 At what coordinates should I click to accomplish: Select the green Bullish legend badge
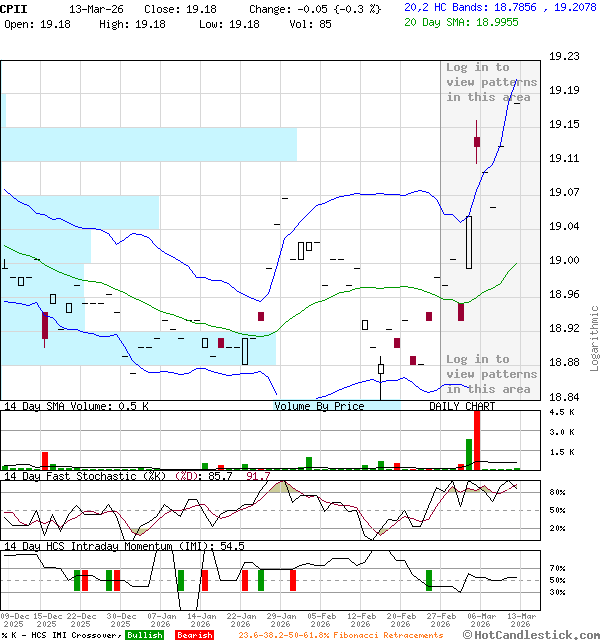tap(144, 635)
